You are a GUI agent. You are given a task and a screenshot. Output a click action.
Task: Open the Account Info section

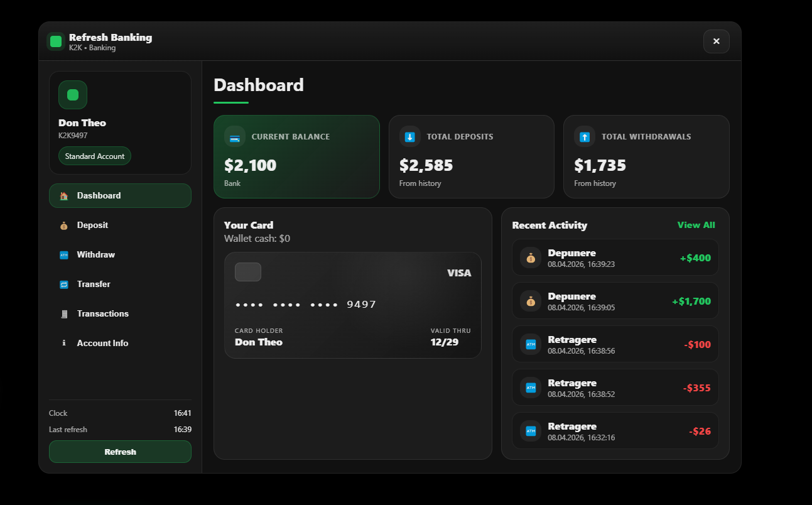[x=102, y=344]
